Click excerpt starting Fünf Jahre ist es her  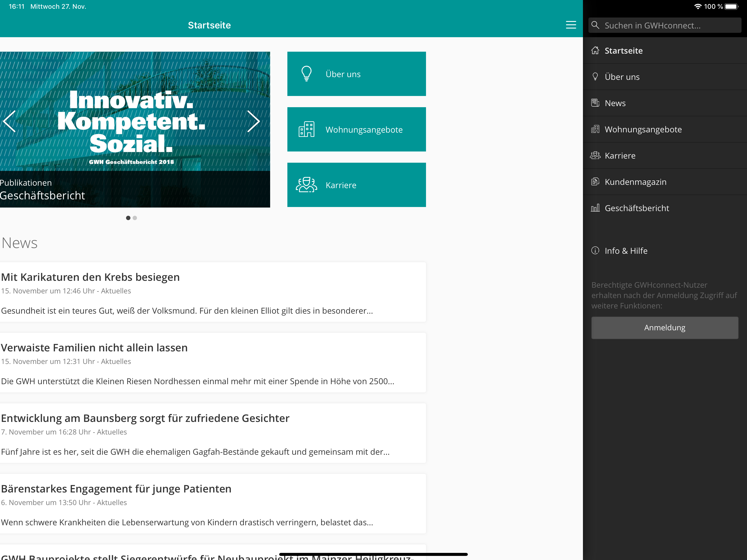coord(195,452)
